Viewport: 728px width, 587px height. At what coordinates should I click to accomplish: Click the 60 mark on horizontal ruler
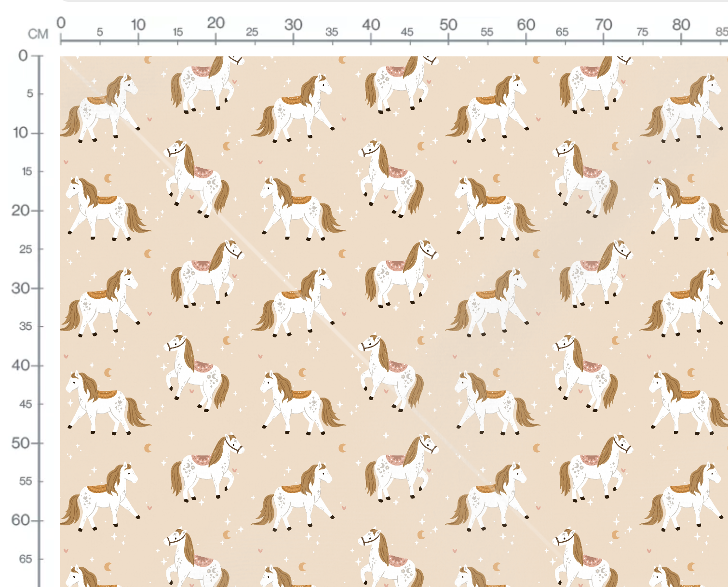(526, 24)
